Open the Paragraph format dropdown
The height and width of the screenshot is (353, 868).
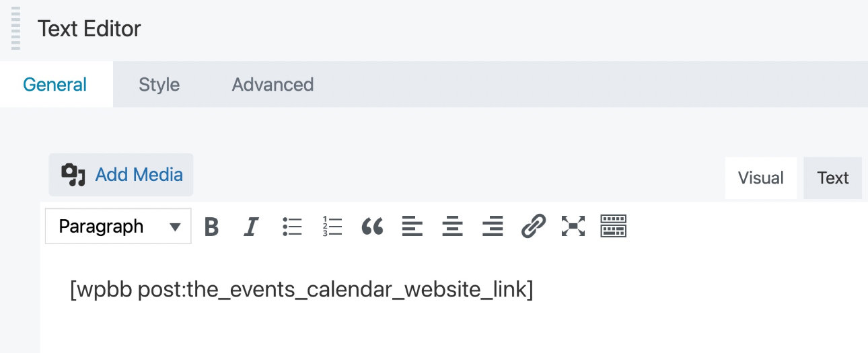118,227
